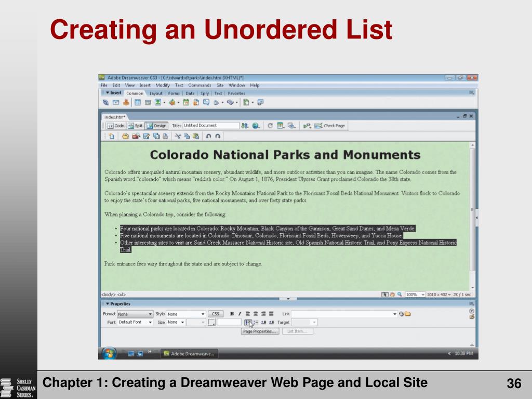Click the Save icon in Standard toolbar

point(146,137)
